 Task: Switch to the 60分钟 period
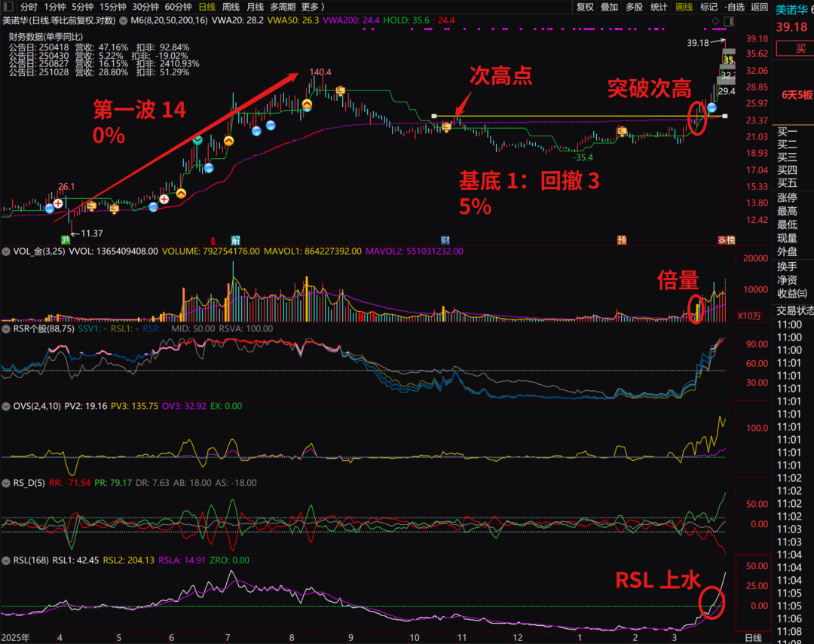(178, 7)
